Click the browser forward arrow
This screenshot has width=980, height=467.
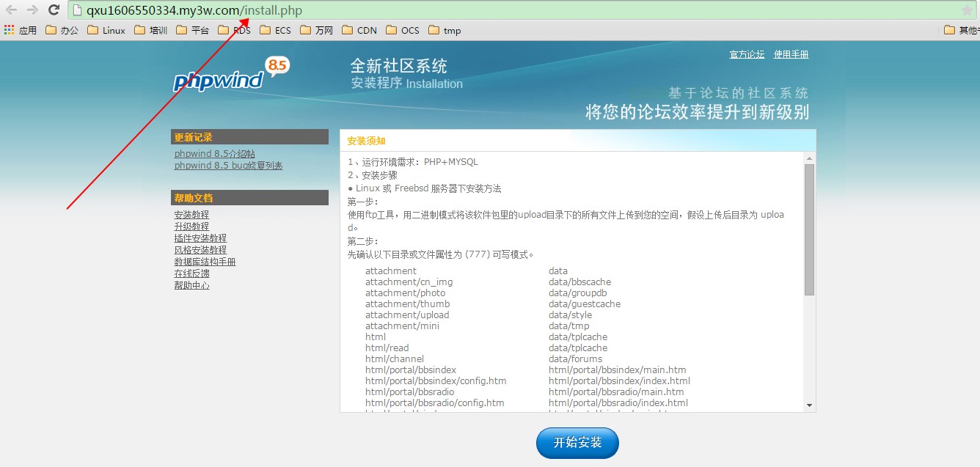click(32, 10)
